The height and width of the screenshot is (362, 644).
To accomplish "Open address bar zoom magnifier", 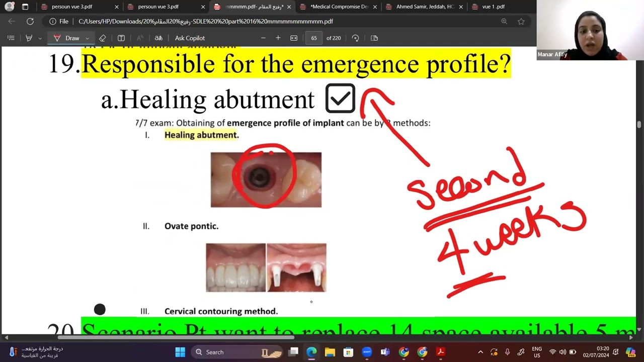I will click(504, 21).
